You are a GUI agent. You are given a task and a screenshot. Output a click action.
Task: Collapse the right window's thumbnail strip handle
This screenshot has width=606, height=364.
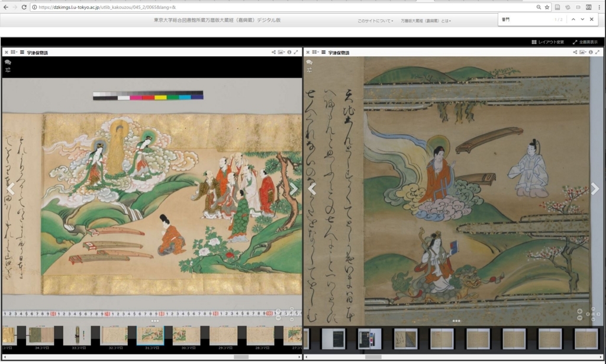[456, 321]
